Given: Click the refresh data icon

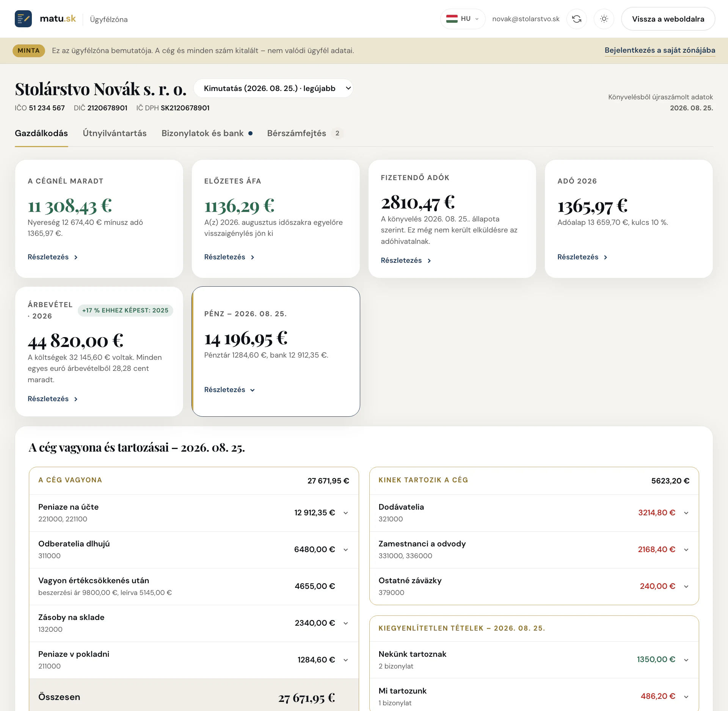Looking at the screenshot, I should 577,19.
